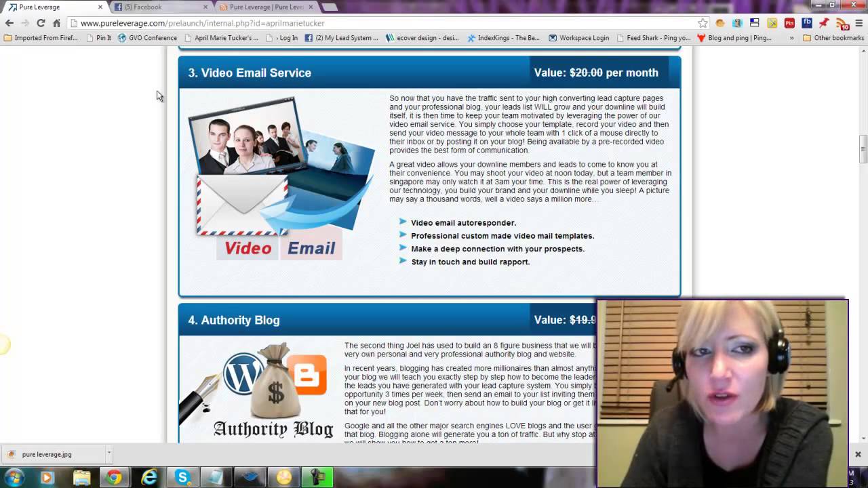Click 'Video email autoresponder.' bullet
Viewport: 868px width, 488px height.
point(463,223)
